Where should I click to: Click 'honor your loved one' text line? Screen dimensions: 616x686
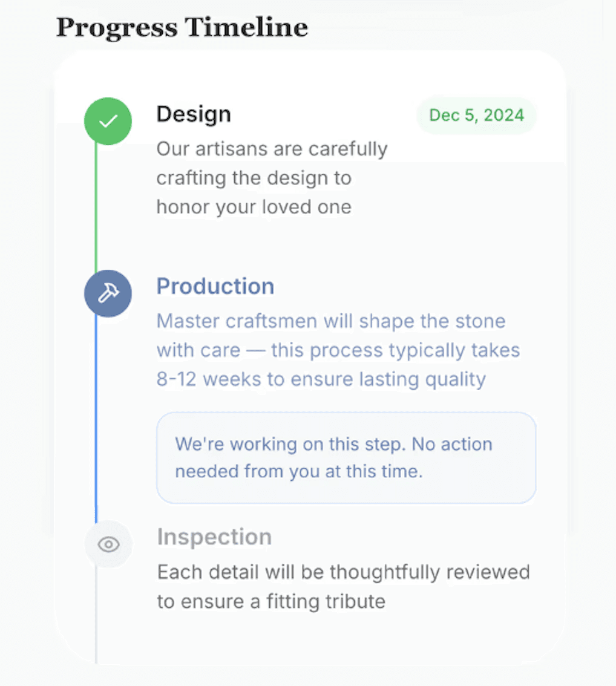pos(254,207)
